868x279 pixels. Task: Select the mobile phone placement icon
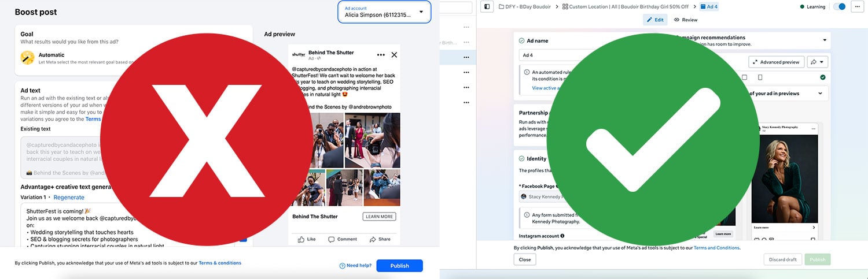point(760,77)
